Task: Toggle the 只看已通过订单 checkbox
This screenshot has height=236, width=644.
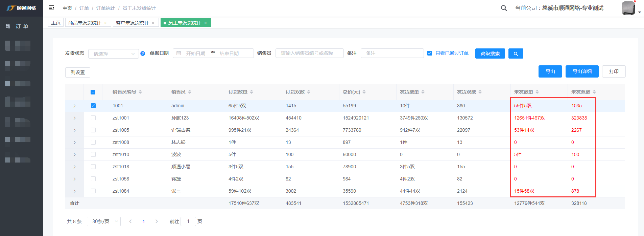Action: click(430, 53)
